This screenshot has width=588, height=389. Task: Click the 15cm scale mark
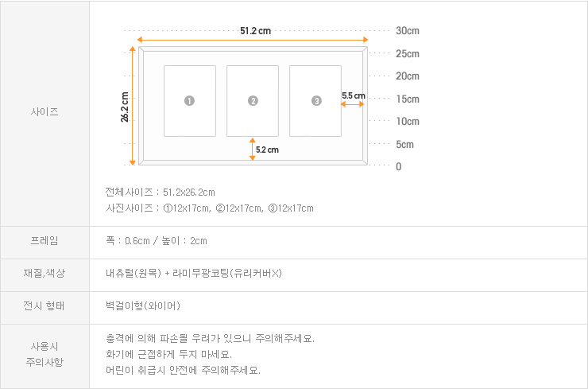point(407,99)
